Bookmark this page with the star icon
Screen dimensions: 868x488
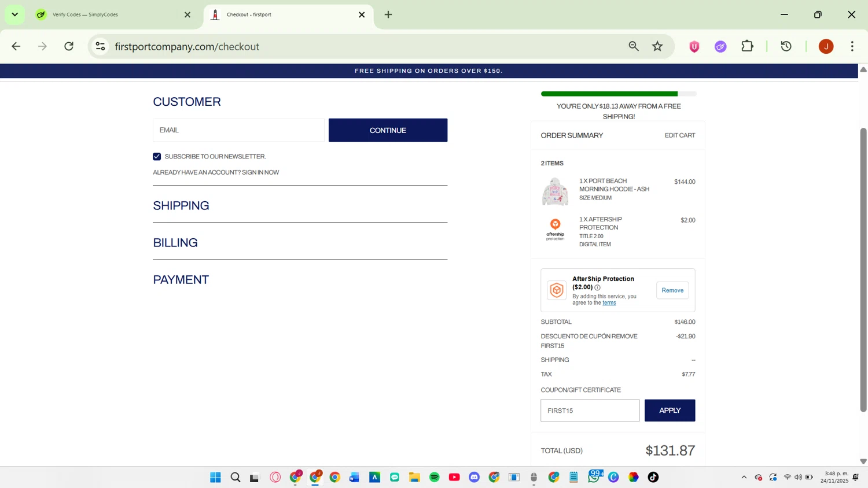(657, 46)
